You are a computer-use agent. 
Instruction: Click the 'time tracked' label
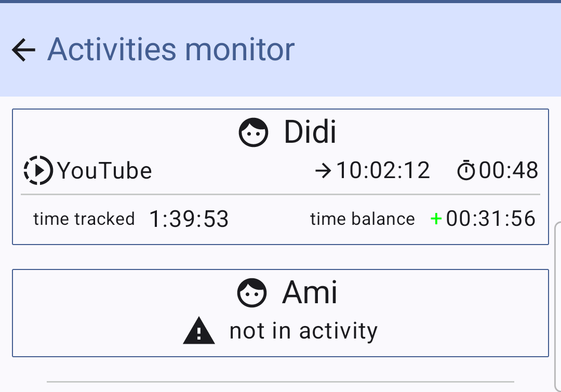(x=84, y=219)
